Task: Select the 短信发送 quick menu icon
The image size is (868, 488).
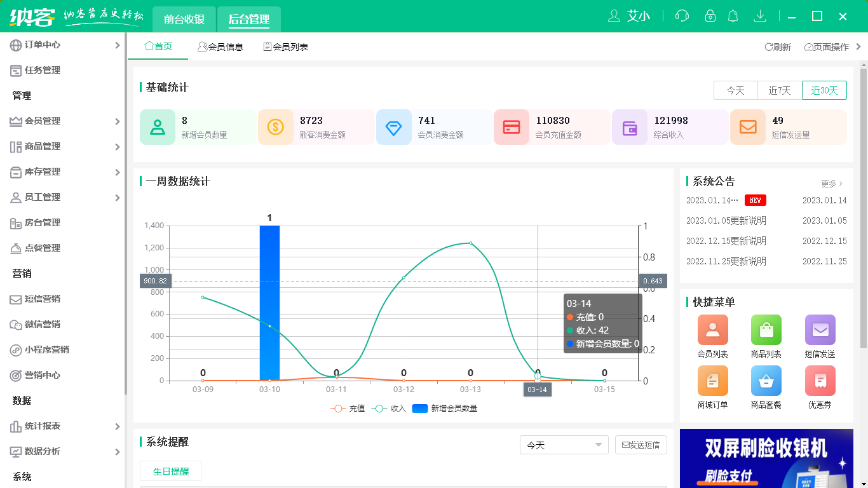Action: tap(820, 330)
